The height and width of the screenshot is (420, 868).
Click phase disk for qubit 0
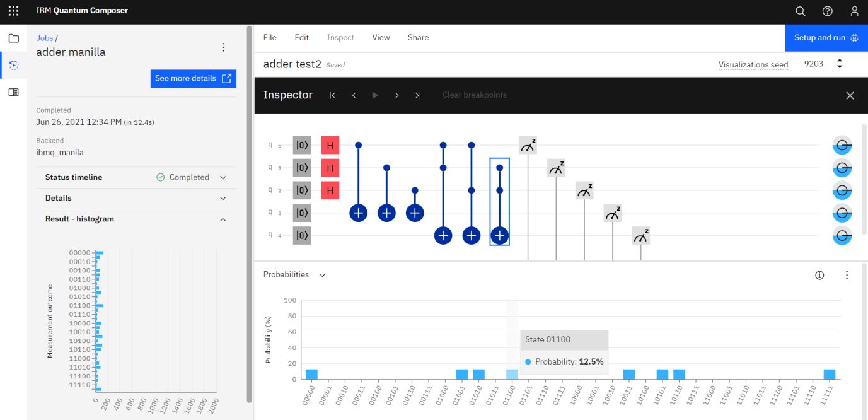click(x=842, y=146)
